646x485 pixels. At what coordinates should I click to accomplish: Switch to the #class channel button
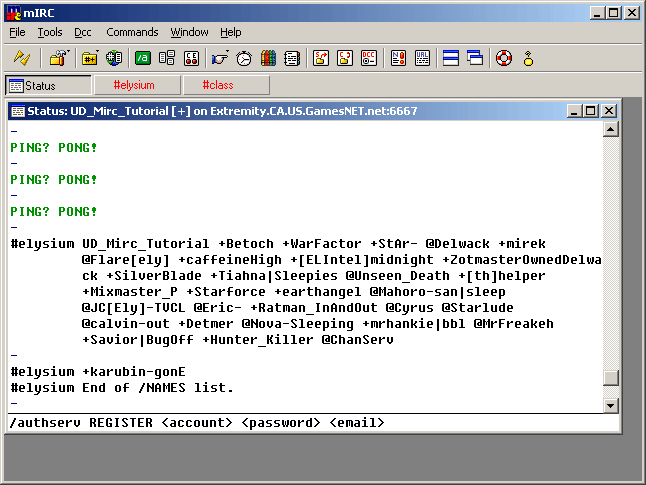click(x=227, y=85)
